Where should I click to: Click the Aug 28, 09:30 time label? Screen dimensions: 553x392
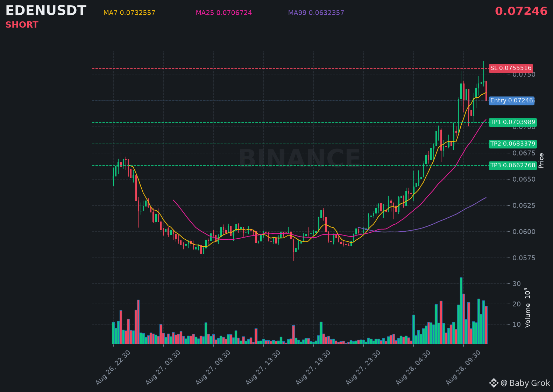(463, 368)
